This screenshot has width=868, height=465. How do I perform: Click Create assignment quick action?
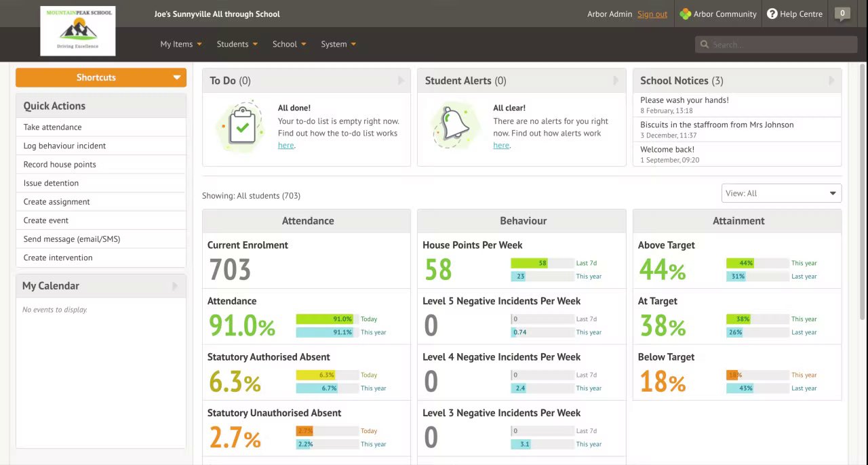click(101, 202)
